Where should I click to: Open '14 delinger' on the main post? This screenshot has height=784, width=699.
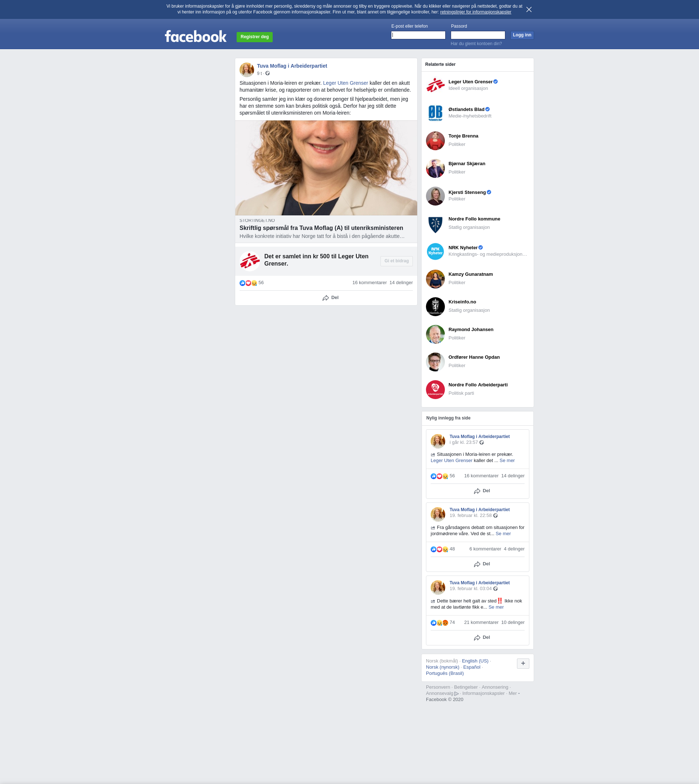(400, 283)
